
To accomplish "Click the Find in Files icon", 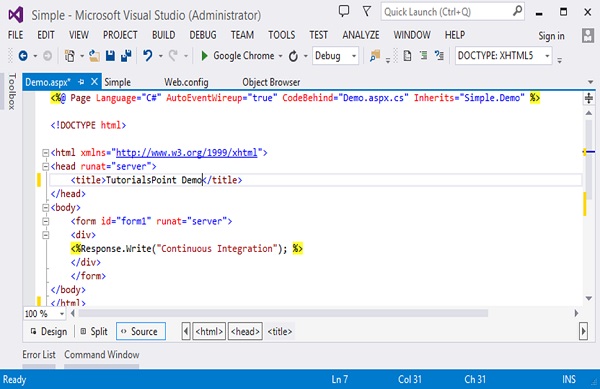I will [x=375, y=56].
